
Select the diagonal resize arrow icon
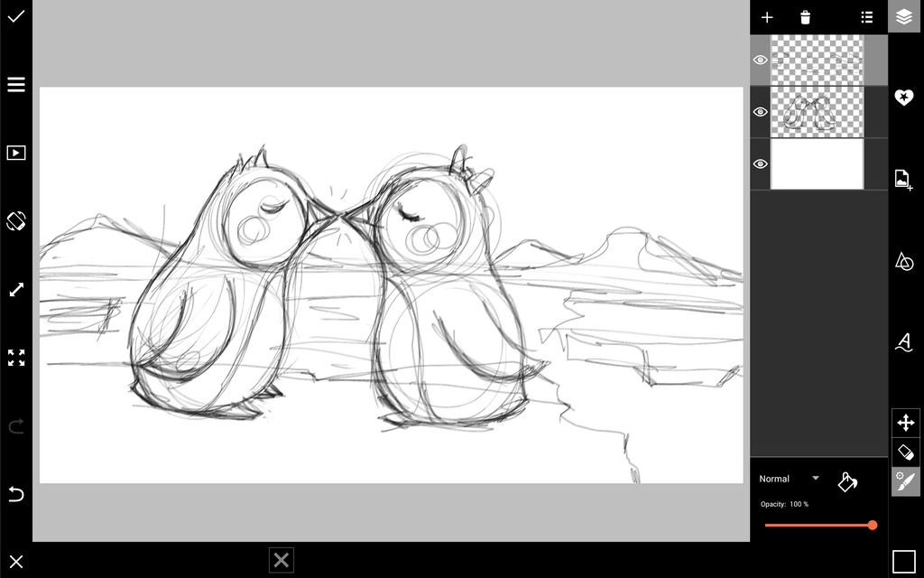[16, 290]
